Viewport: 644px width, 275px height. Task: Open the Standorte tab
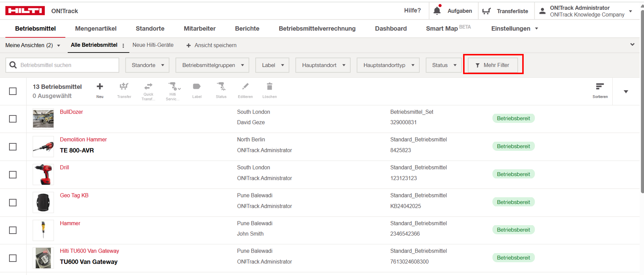coord(150,29)
